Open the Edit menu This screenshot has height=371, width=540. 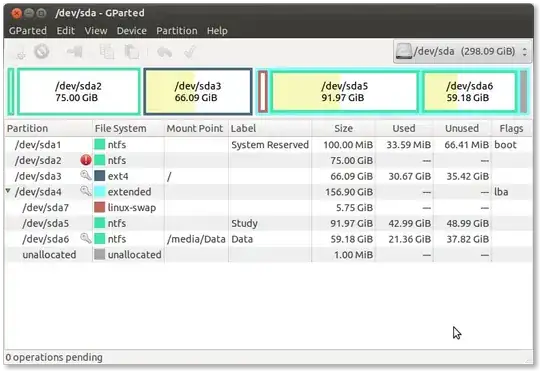pos(65,31)
